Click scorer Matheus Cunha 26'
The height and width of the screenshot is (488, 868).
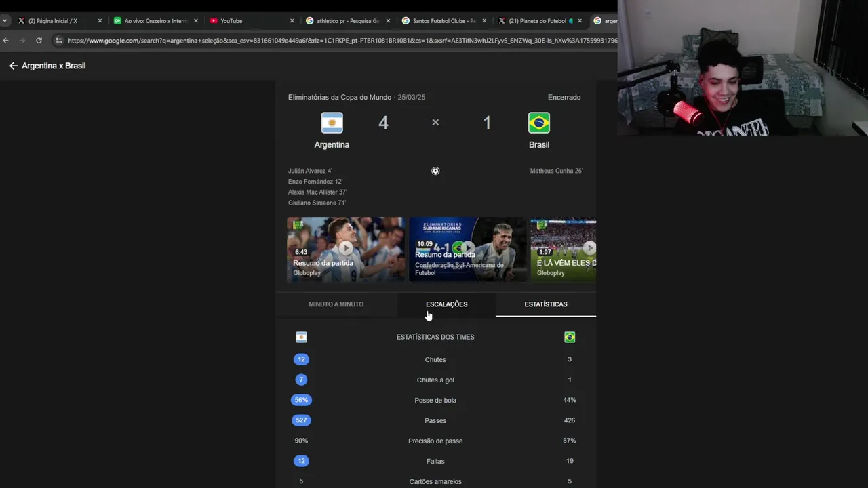tap(556, 171)
